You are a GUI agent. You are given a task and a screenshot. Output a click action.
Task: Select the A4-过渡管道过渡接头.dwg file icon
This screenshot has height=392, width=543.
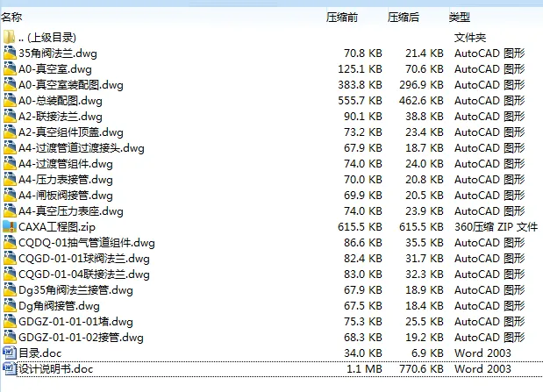tap(10, 148)
